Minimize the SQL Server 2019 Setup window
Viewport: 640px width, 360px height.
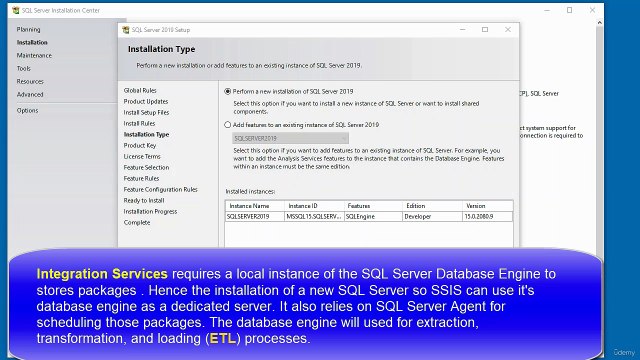click(462, 30)
